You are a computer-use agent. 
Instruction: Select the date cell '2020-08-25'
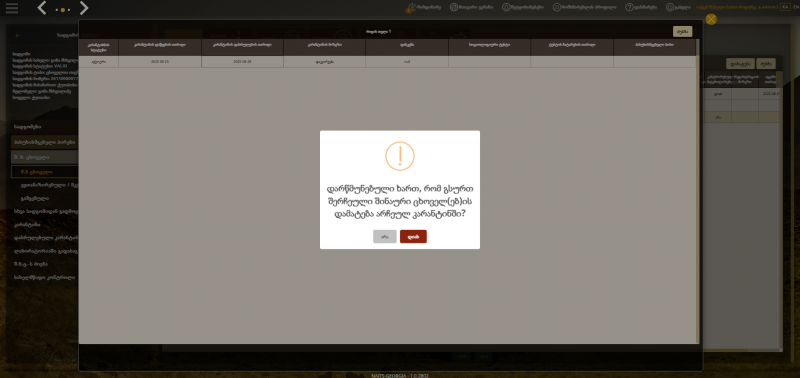click(x=160, y=62)
